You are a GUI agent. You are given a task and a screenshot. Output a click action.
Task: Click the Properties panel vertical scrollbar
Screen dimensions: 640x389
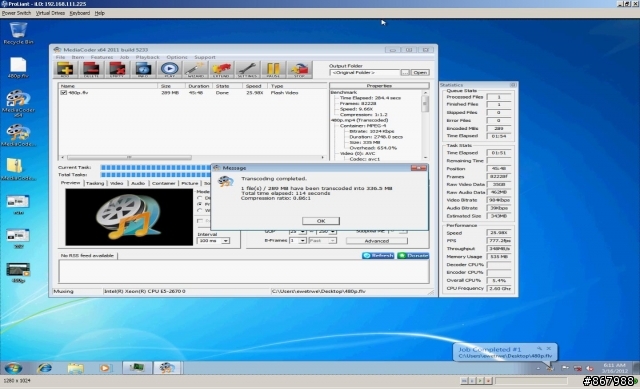425,125
